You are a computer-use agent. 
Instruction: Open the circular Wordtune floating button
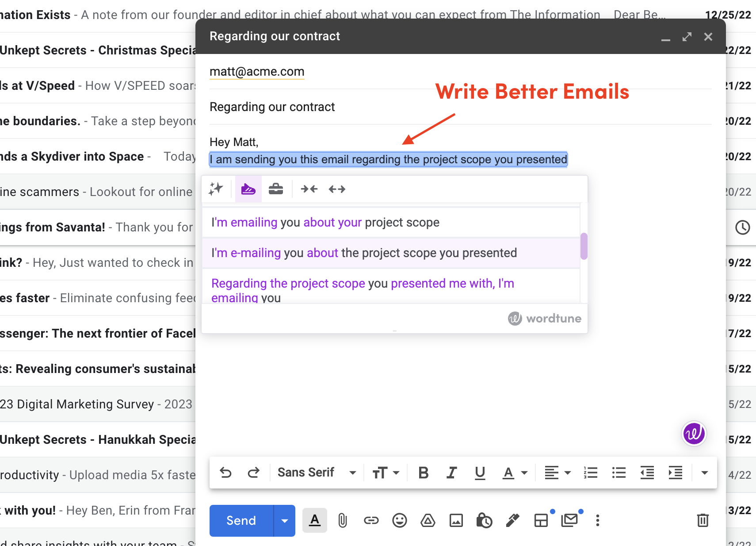click(694, 434)
